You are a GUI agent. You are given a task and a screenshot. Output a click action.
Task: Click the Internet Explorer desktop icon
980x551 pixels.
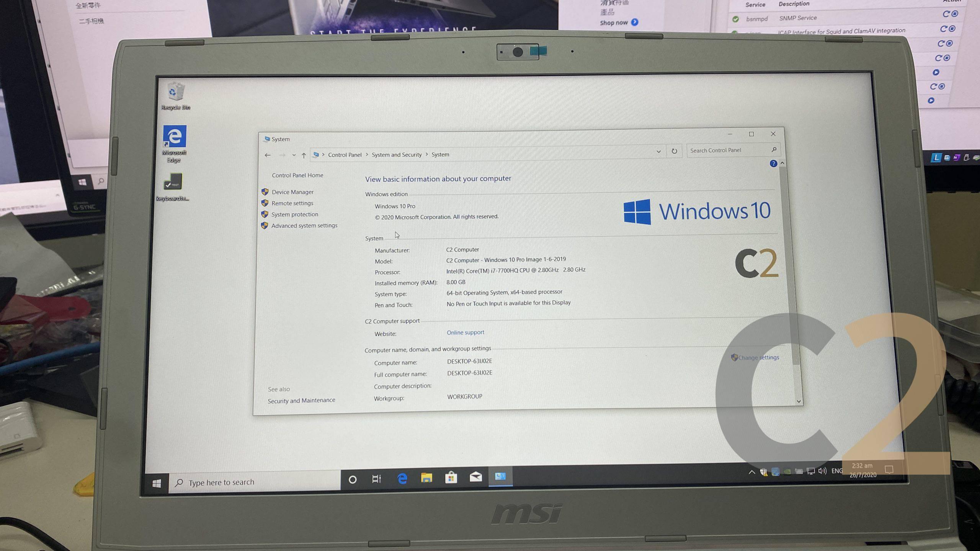click(x=173, y=139)
